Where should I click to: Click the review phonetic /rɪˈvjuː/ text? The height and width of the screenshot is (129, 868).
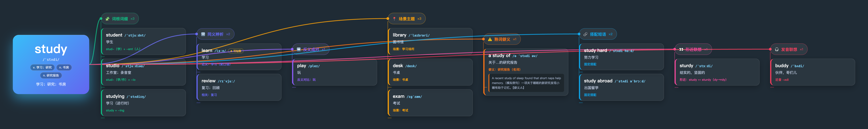[226, 81]
